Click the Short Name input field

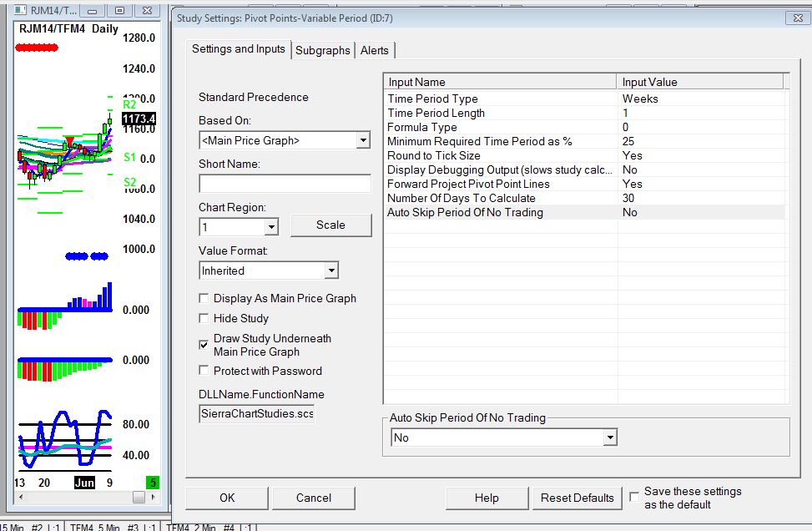click(x=285, y=184)
